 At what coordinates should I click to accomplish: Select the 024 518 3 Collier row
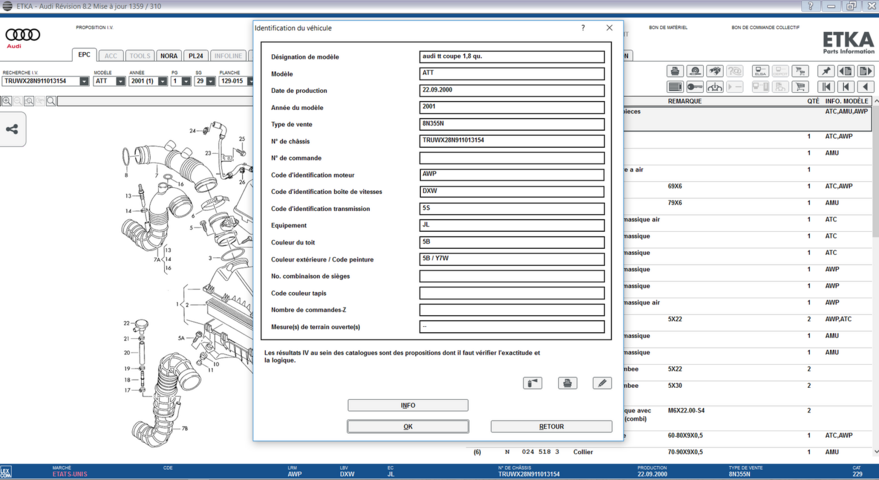pos(670,451)
